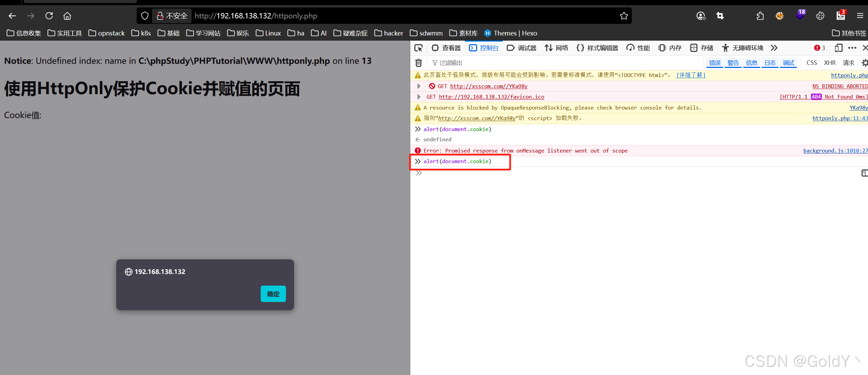Open the background.js:1018:27 source link
This screenshot has width=868, height=375.
[835, 151]
